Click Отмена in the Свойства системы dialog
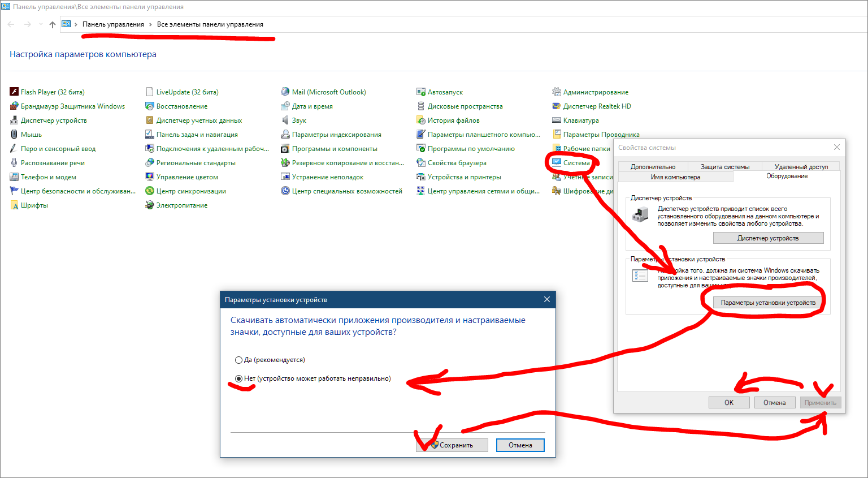 (x=774, y=403)
